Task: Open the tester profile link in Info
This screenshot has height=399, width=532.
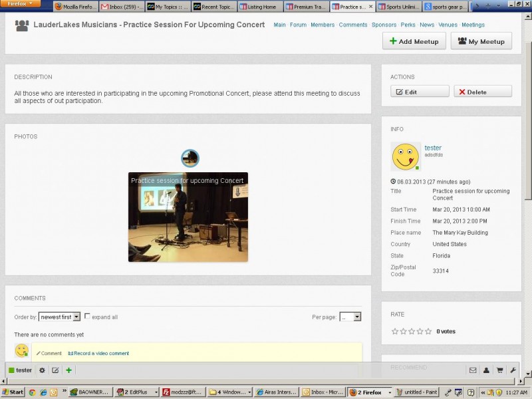Action: 433,148
